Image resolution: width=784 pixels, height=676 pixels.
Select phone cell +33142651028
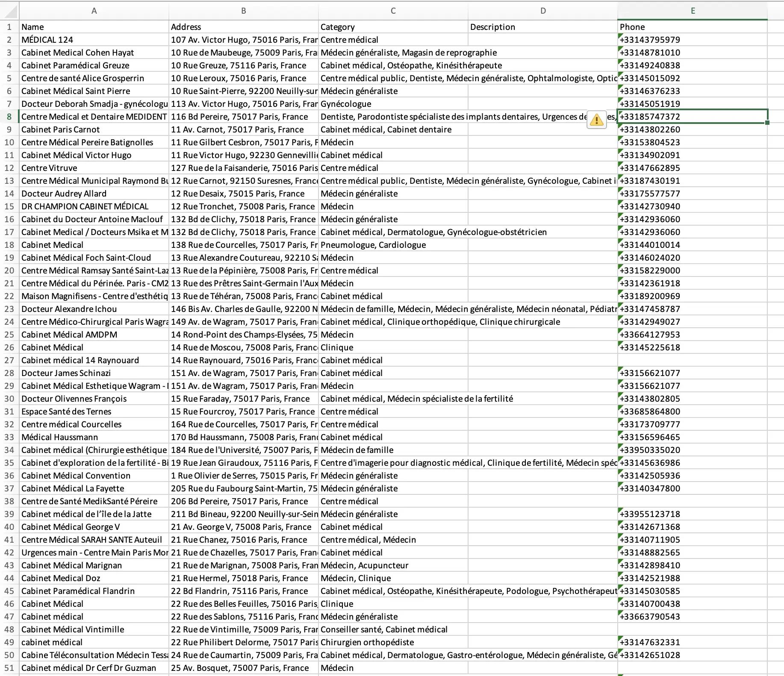[x=693, y=655]
